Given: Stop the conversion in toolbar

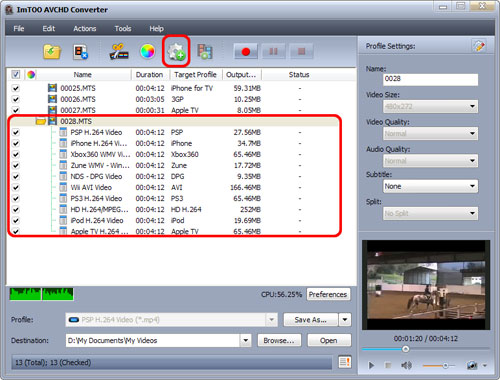Looking at the screenshot, I should [x=301, y=51].
